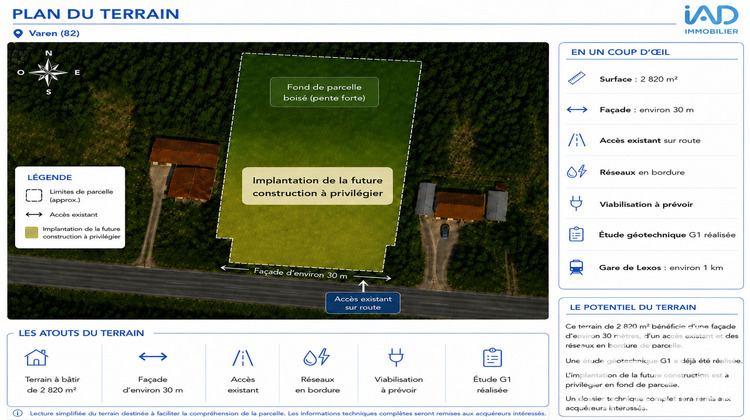Click the Implantation de la future construction box on the map
This screenshot has height=420, width=750.
(x=318, y=186)
